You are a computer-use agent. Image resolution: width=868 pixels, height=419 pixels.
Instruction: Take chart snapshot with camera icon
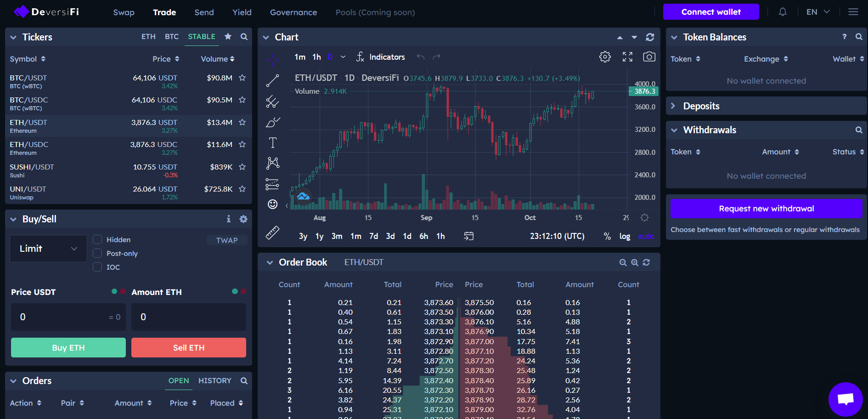tap(649, 57)
